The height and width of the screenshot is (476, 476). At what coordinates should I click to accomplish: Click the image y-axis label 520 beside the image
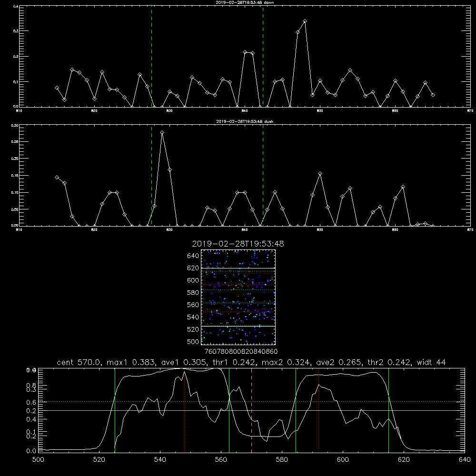point(193,329)
